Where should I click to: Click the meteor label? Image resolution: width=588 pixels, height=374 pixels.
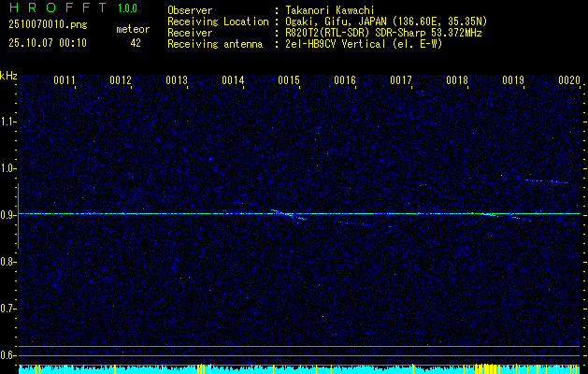(133, 29)
